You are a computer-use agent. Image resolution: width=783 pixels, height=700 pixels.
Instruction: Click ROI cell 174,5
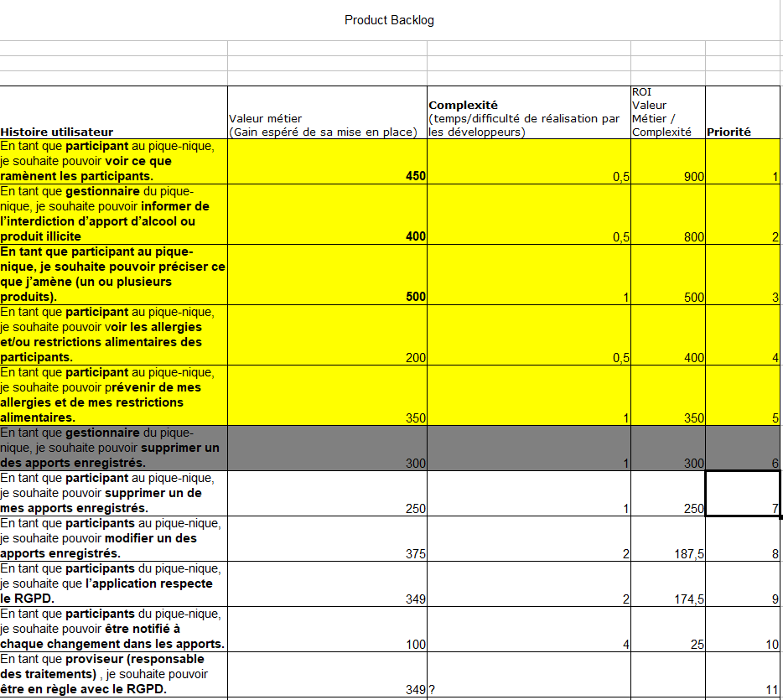(x=668, y=584)
